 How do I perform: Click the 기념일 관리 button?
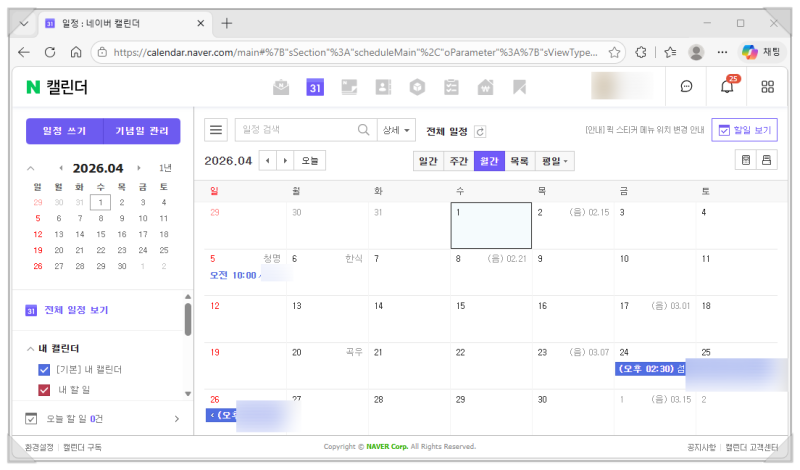[142, 131]
